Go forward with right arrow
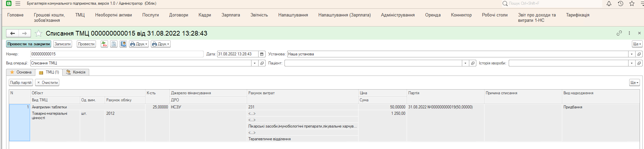This screenshot has height=149, width=644. [25, 33]
